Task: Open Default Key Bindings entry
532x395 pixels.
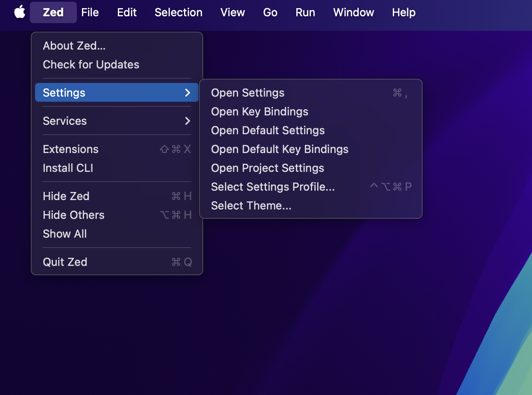Action: [x=280, y=149]
